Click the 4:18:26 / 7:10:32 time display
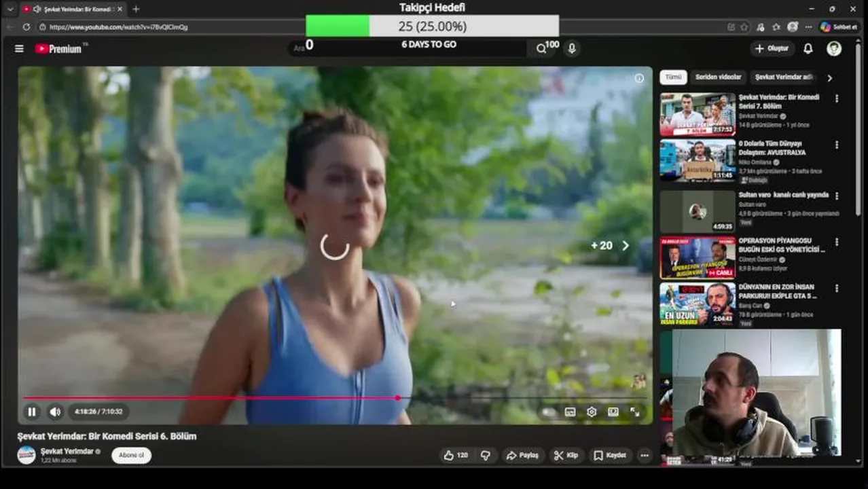The height and width of the screenshot is (489, 868). 98,412
